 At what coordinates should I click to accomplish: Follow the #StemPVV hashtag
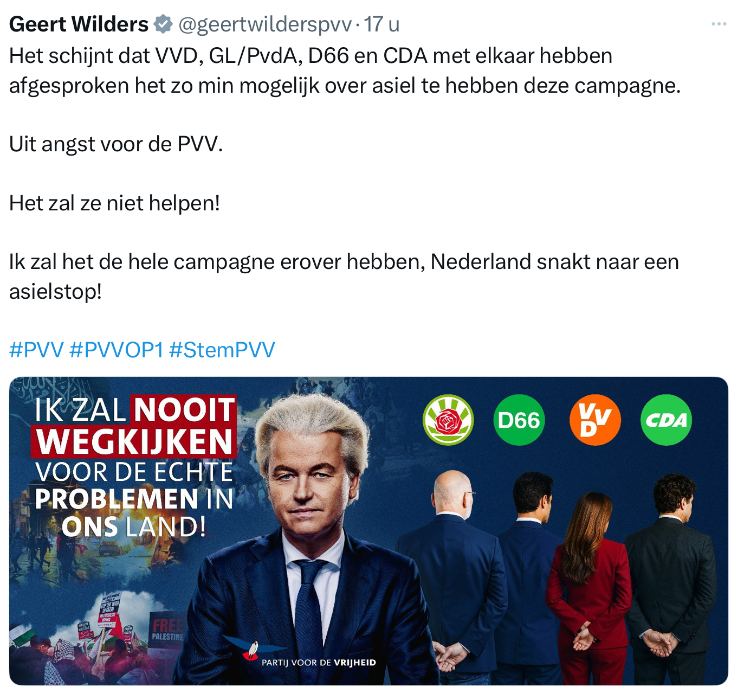222,350
